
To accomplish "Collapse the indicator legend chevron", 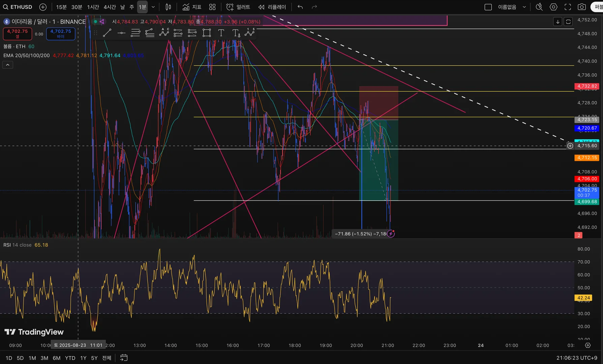I will (x=8, y=65).
